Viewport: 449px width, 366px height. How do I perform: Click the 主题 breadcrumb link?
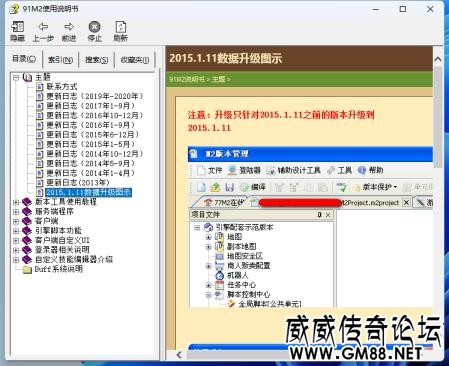pos(218,79)
